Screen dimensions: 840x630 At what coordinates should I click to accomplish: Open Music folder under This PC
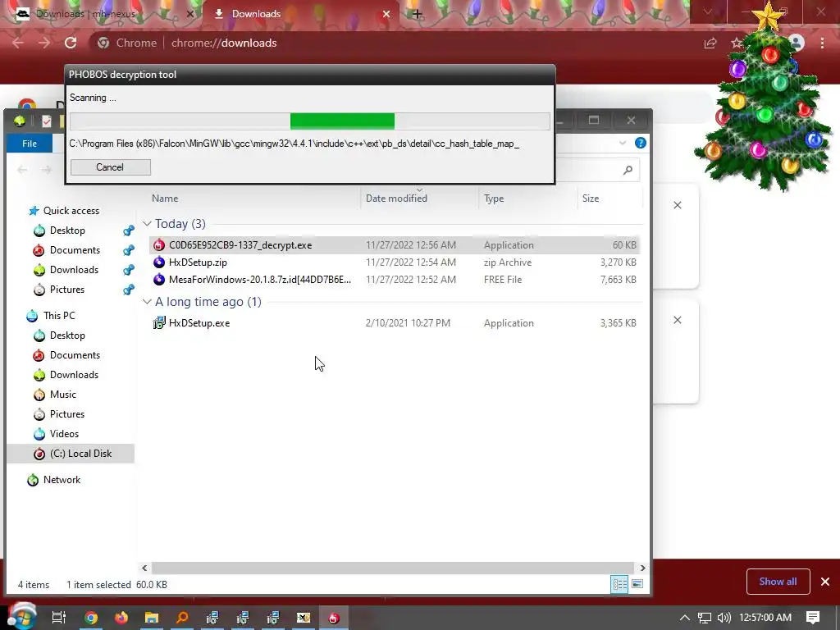tap(62, 395)
